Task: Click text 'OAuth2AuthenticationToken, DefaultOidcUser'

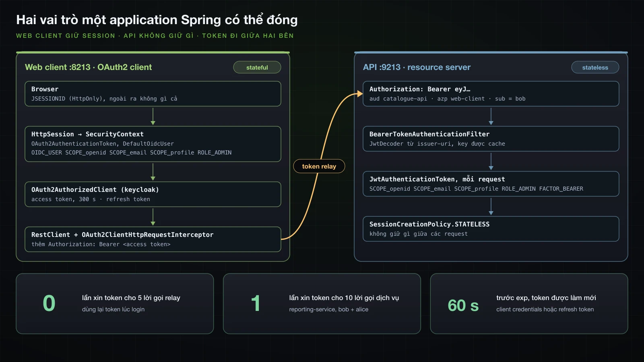Action: pyautogui.click(x=103, y=144)
